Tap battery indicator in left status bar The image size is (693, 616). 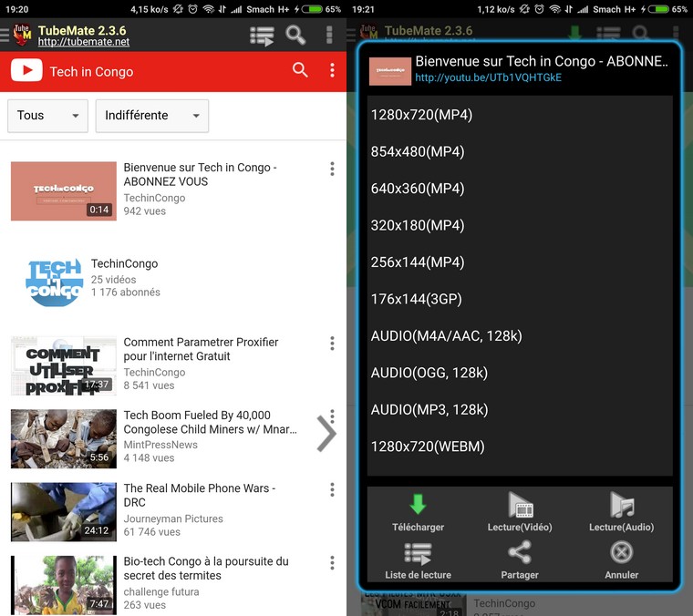pyautogui.click(x=312, y=9)
